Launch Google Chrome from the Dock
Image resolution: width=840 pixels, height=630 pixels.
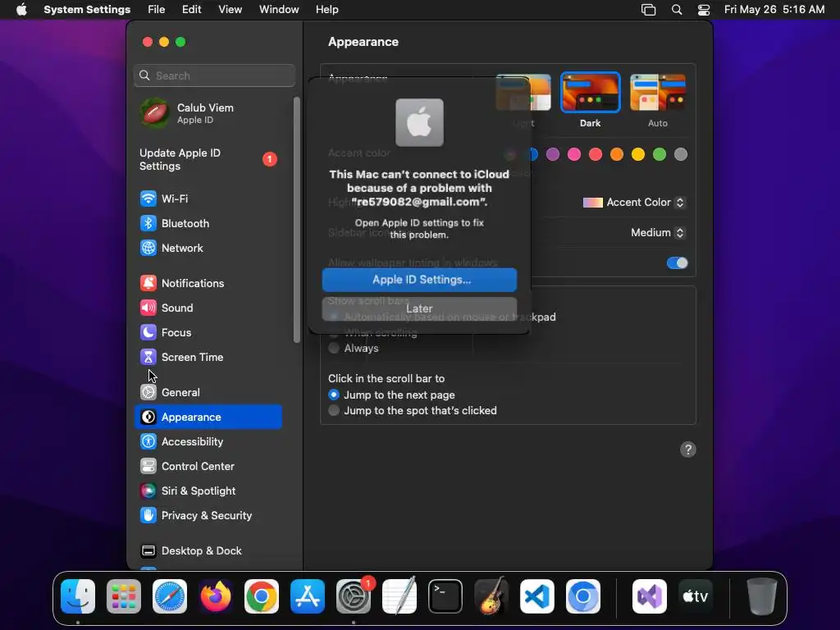coord(262,596)
